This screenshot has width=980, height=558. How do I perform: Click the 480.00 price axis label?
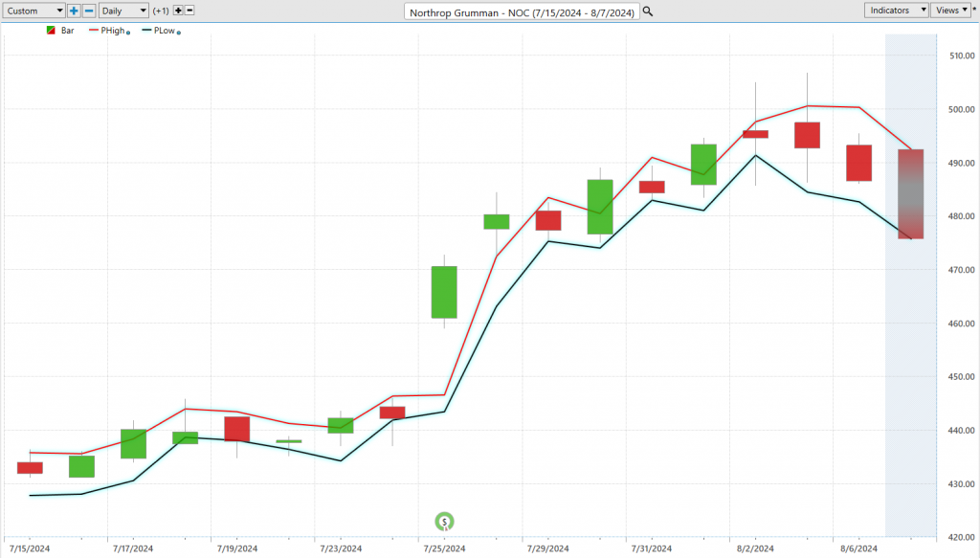tap(962, 216)
